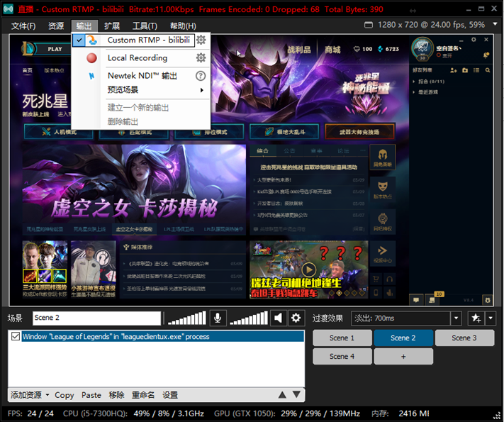Move source down with the down arrow
504x422 pixels.
297,394
